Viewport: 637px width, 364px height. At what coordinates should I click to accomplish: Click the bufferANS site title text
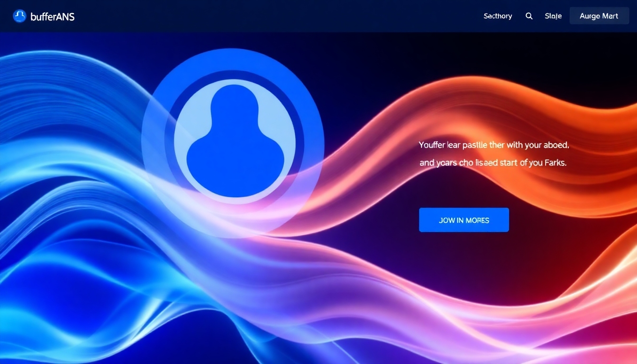[x=52, y=16]
